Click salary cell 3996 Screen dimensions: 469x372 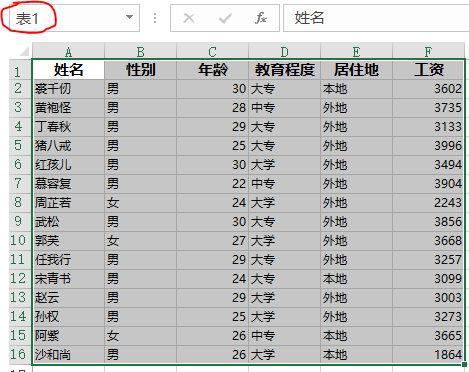pyautogui.click(x=428, y=146)
